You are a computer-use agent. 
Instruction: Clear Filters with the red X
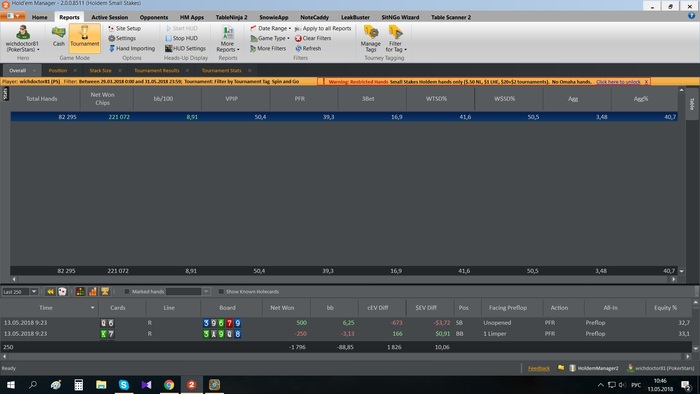click(313, 38)
